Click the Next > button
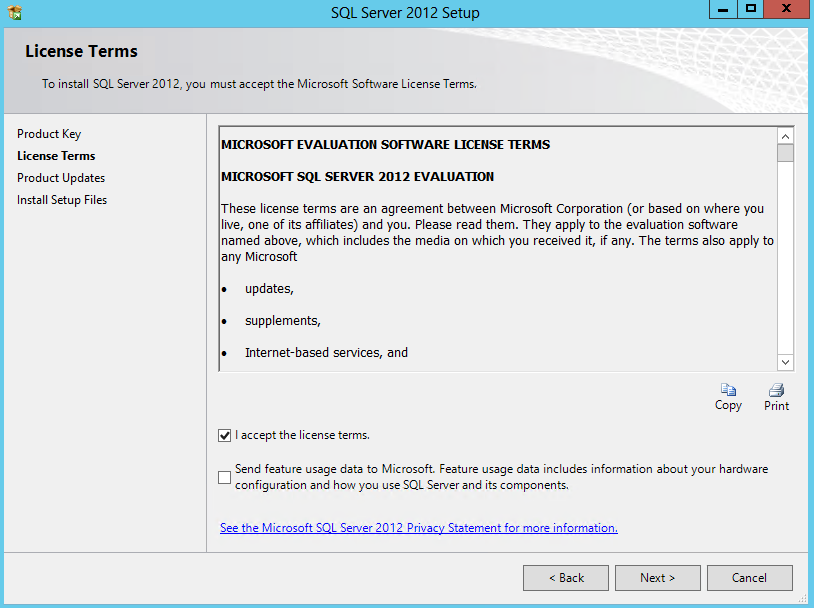This screenshot has height=608, width=814. click(x=658, y=578)
